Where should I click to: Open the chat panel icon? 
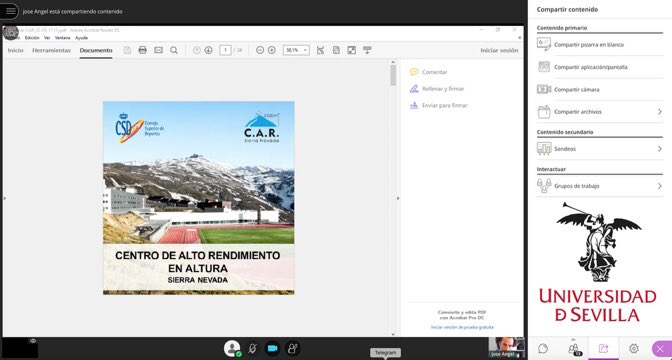[x=543, y=348]
